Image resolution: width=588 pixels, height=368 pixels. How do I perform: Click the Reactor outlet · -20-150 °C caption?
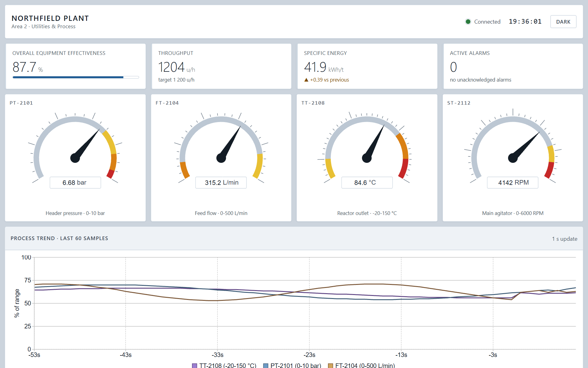[x=367, y=213]
